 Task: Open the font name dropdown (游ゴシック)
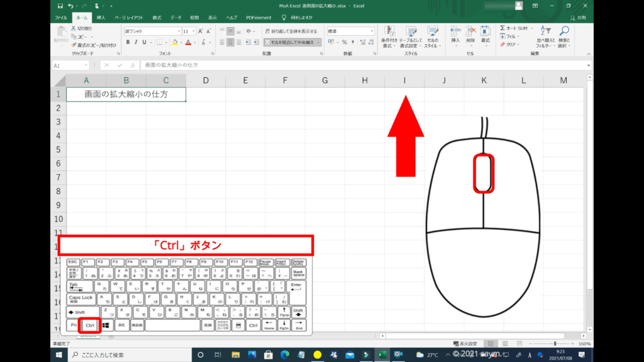point(178,31)
